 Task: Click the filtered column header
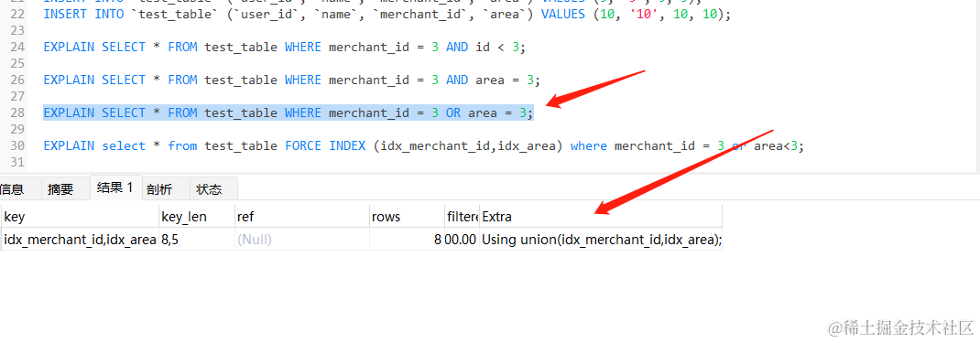tap(462, 217)
